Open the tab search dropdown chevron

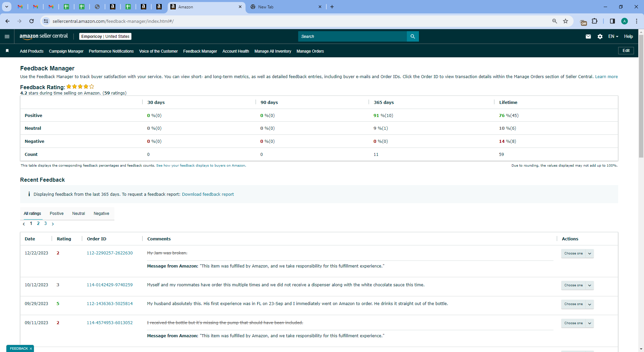(7, 7)
